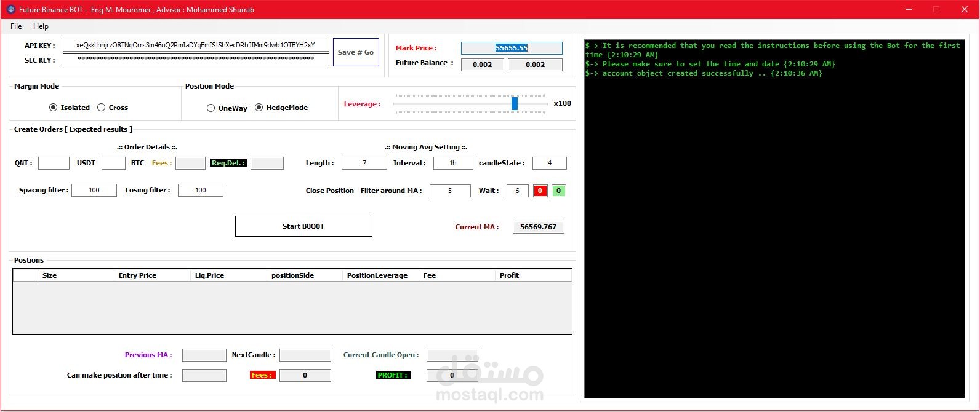
Task: Click the Future Binance BOT title bar icon
Action: click(x=10, y=10)
